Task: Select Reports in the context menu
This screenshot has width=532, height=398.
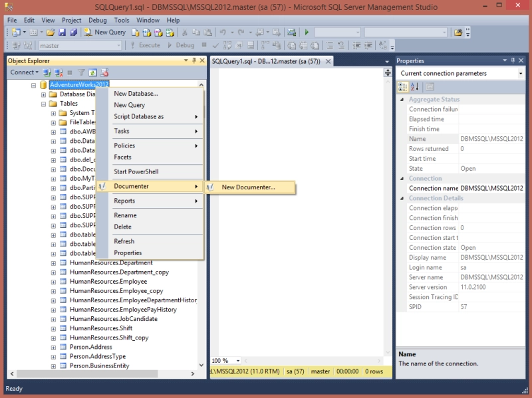Action: tap(150, 201)
